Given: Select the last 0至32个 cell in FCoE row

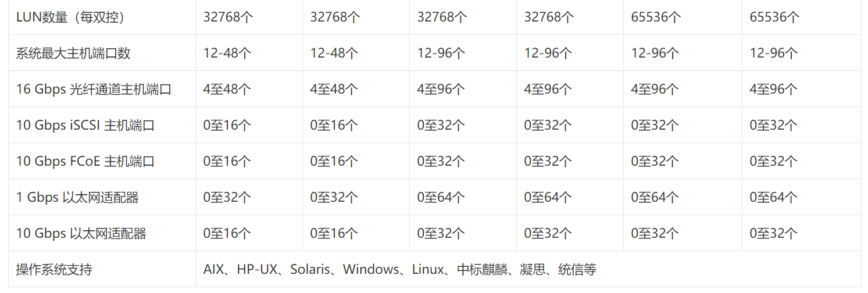Looking at the screenshot, I should [774, 161].
